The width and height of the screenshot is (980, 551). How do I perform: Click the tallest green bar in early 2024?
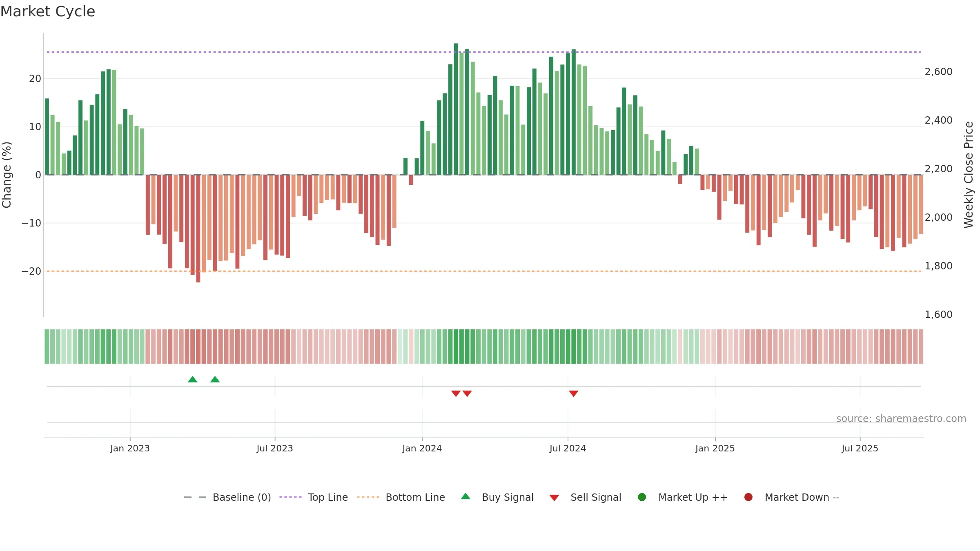tap(456, 109)
